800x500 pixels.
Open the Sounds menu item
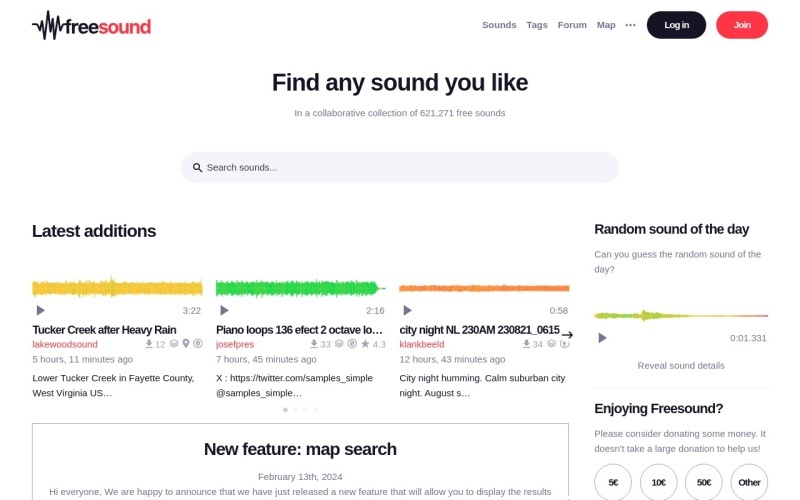(499, 25)
